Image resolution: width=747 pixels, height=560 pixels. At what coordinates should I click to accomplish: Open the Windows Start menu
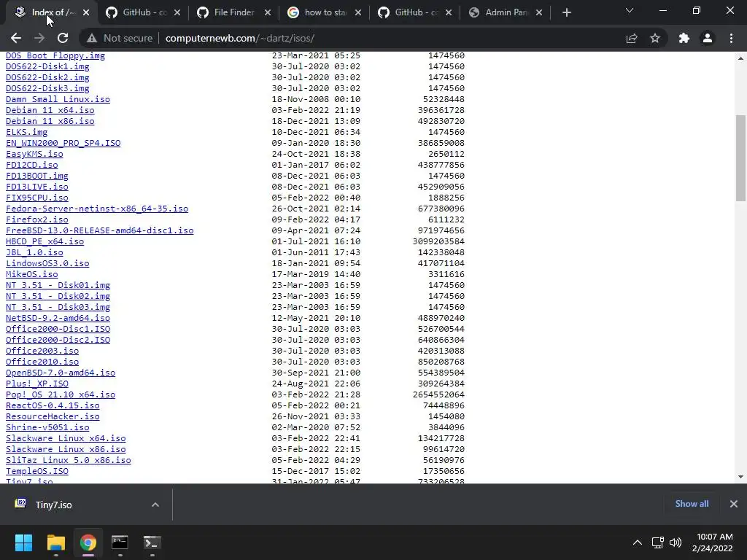(23, 542)
